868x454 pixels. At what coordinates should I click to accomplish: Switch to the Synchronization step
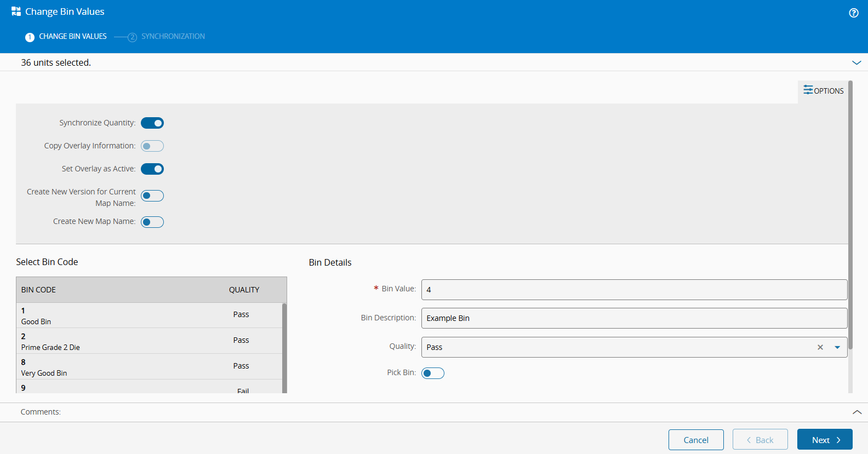173,37
